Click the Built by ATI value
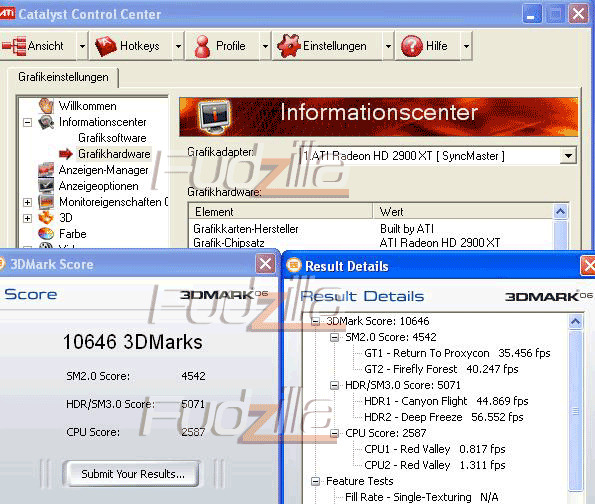 pos(407,229)
